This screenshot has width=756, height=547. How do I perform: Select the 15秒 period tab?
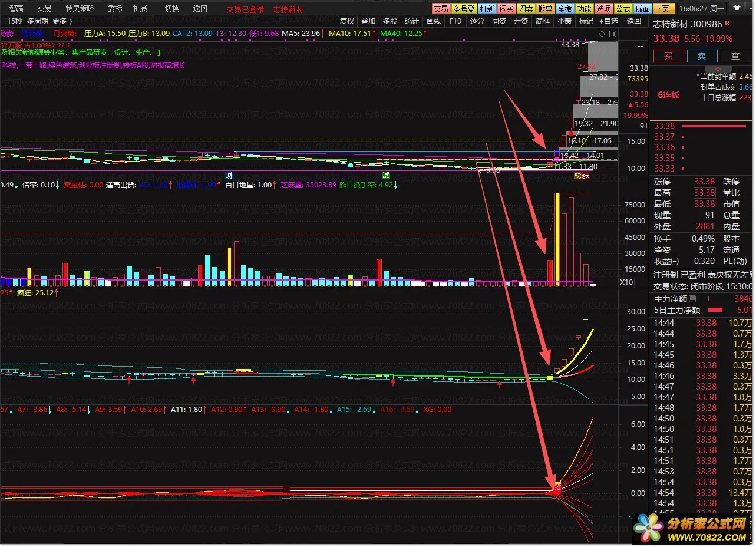click(15, 21)
